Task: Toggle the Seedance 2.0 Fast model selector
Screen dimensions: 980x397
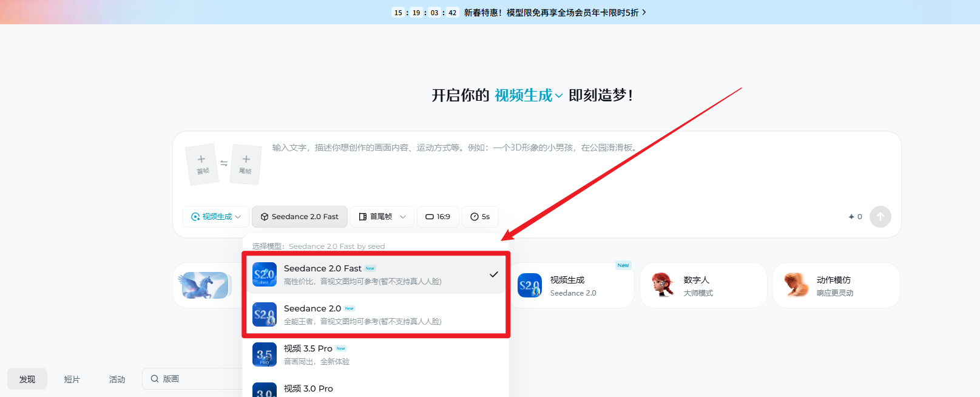Action: coord(300,217)
